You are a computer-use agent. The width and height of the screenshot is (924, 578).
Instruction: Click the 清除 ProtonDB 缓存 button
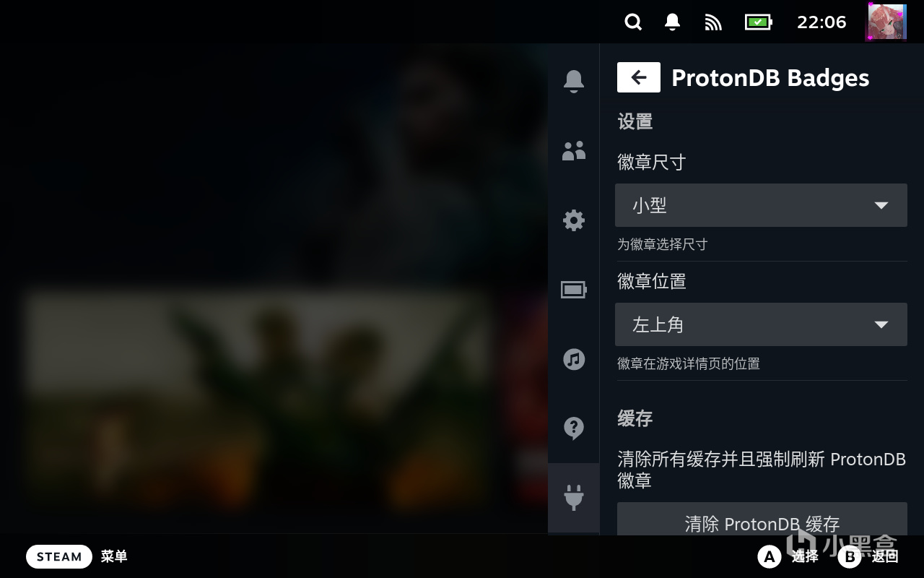click(x=762, y=522)
